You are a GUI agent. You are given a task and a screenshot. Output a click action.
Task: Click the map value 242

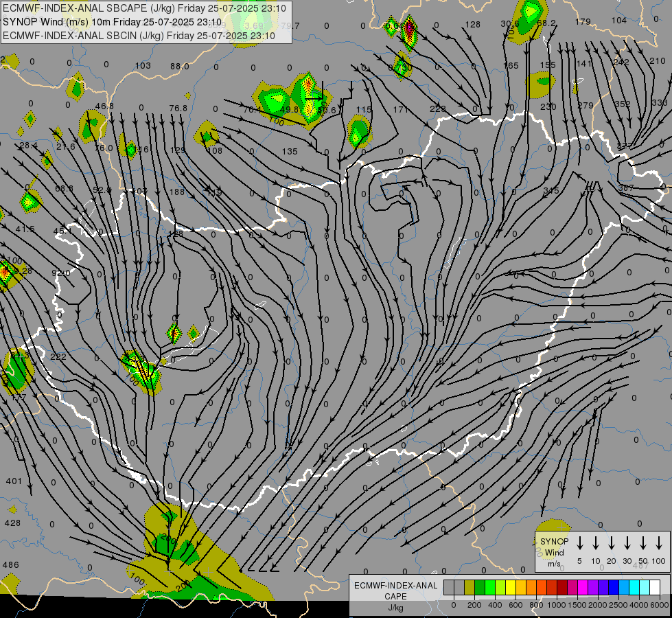point(621,62)
